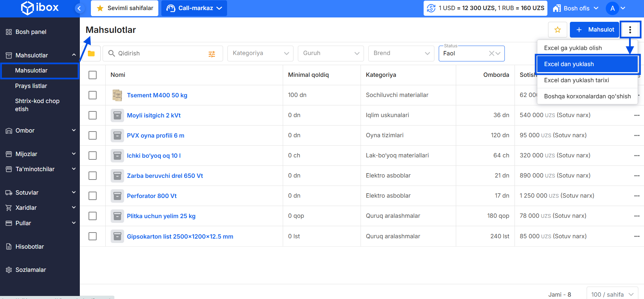Click the favorite star button
This screenshot has width=644, height=299.
point(557,30)
